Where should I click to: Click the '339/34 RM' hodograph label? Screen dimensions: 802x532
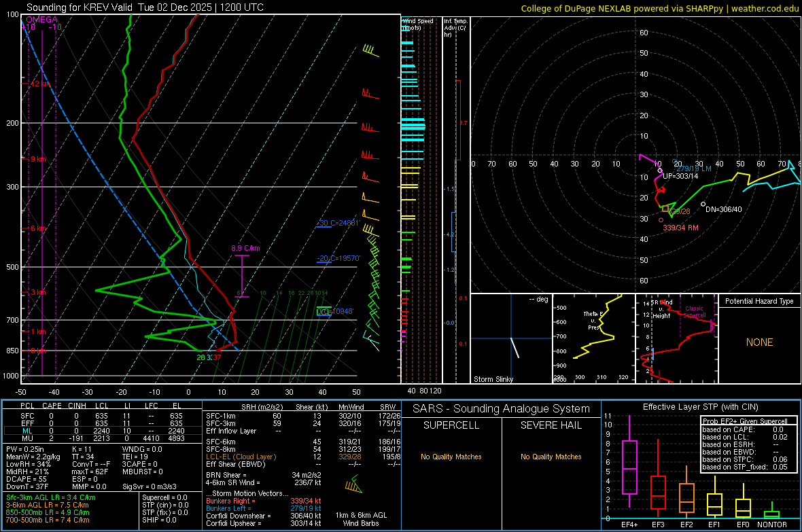[x=680, y=228]
